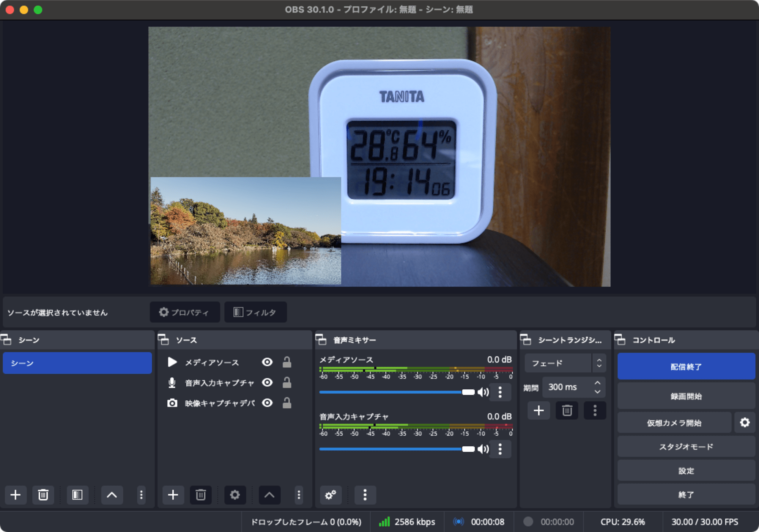Increase transition duration with up arrow

coord(598,383)
